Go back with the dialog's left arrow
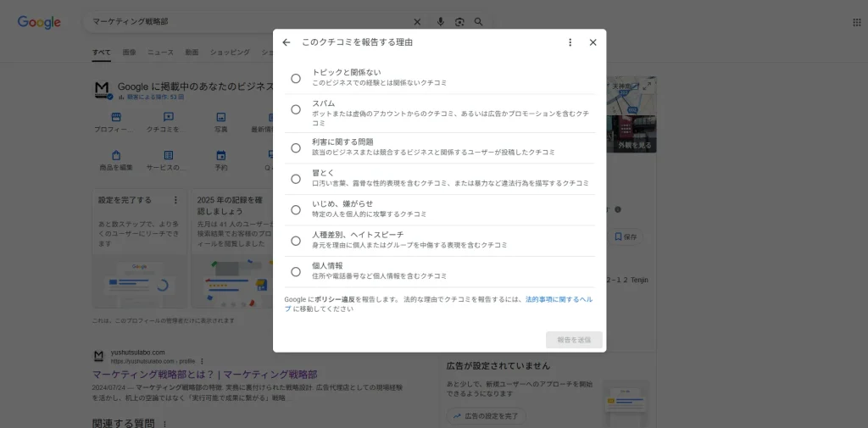 coord(287,42)
